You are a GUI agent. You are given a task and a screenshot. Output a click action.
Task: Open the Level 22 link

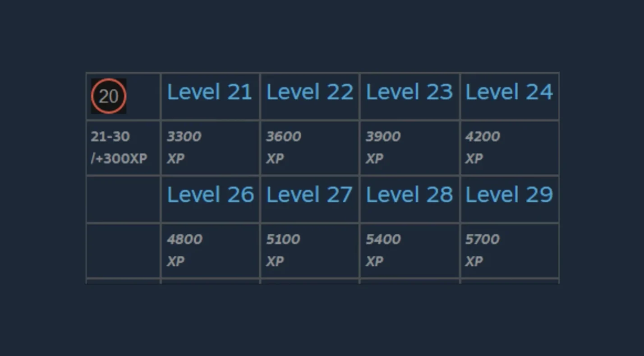pos(309,92)
